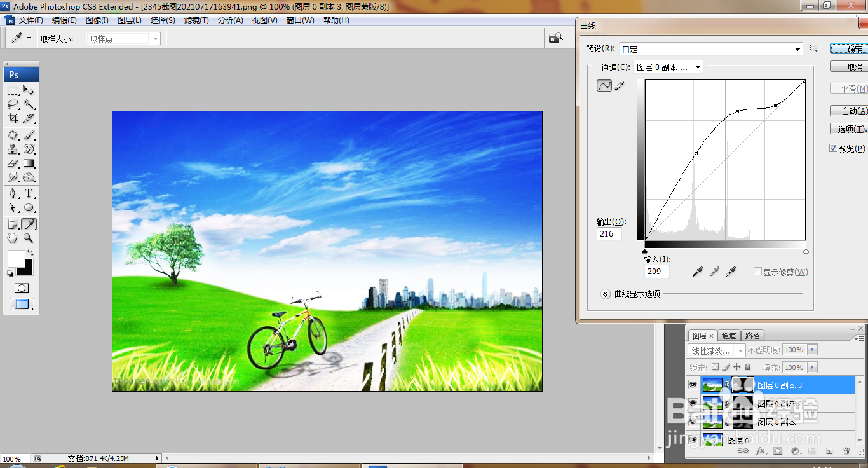868x468 pixels.
Task: Open the 通道 channel dropdown
Action: [668, 67]
